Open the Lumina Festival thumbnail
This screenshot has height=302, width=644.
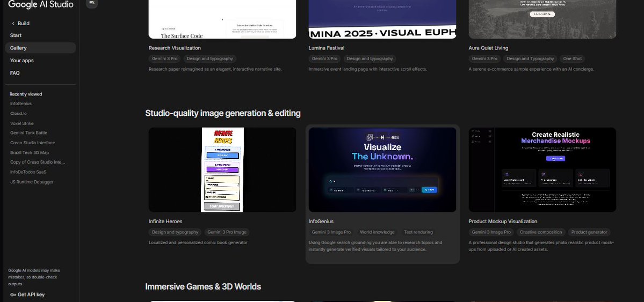[382, 19]
